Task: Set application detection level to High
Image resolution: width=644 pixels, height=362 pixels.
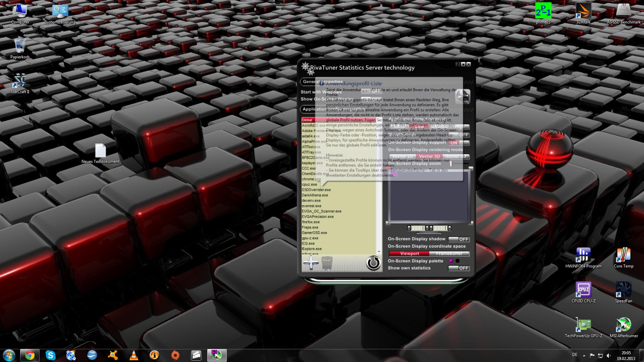Action: [460, 127]
